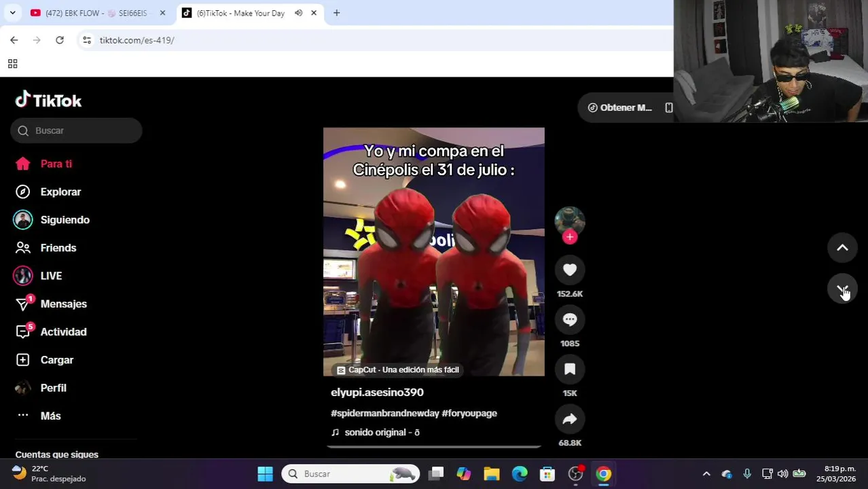Mute the TikTok tab via speaker icon
Screen dimensions: 868x489
(298, 13)
